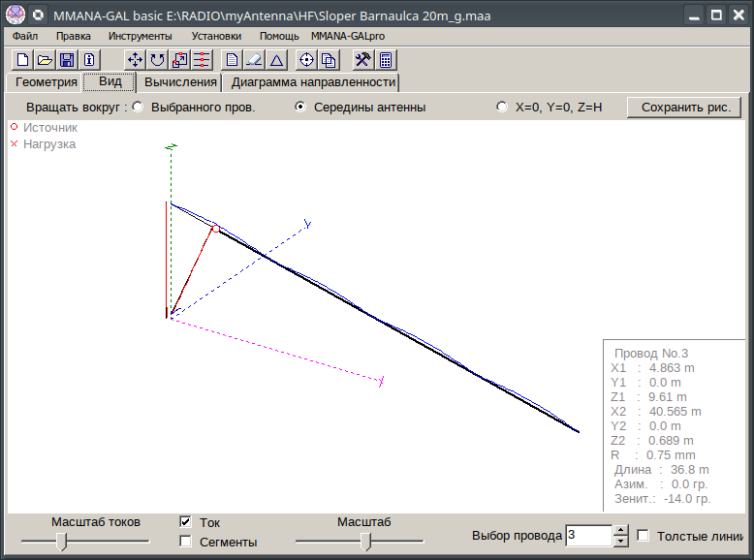Open the calculator toolbar icon
Screen dimensions: 754x560
pos(386,60)
